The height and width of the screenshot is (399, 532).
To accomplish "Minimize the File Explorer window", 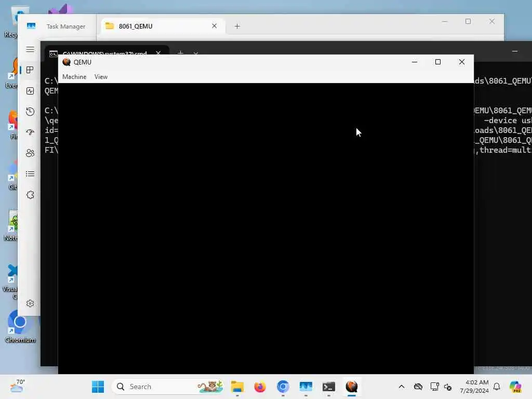I will [x=445, y=21].
